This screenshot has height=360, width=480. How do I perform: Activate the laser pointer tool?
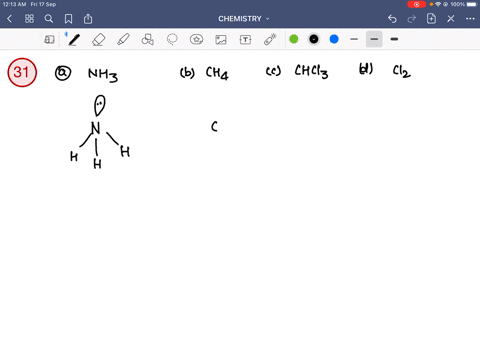[x=270, y=39]
